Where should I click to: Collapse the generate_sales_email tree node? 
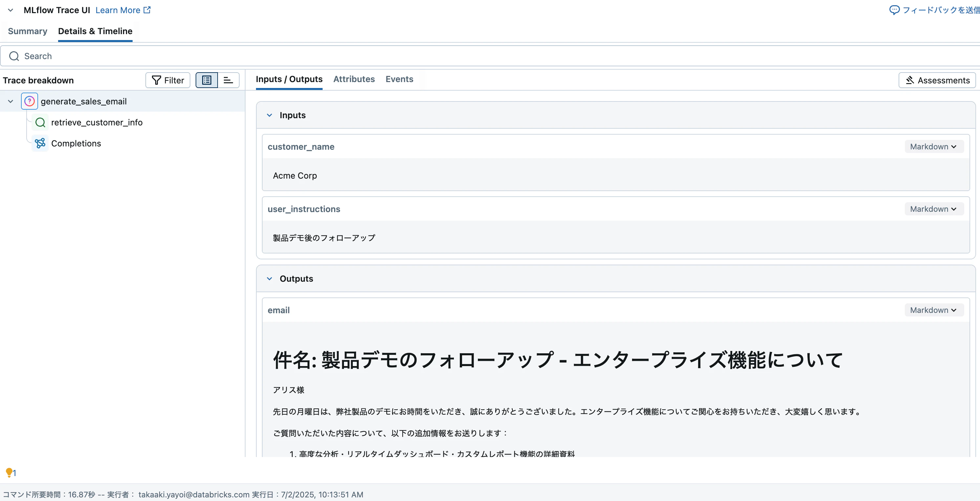tap(11, 101)
